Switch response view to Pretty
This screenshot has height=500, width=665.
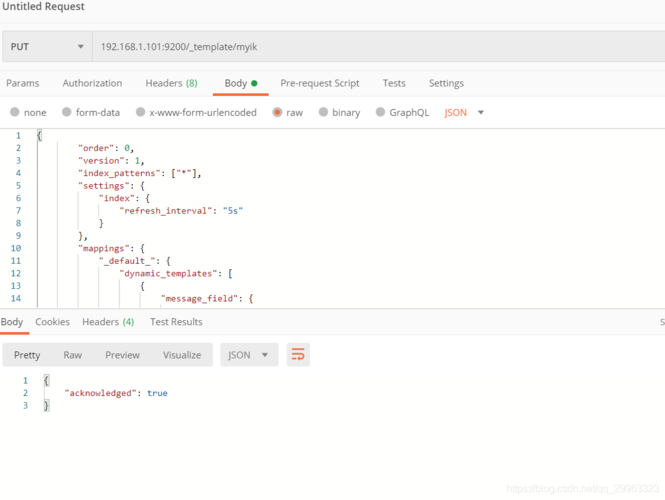27,355
